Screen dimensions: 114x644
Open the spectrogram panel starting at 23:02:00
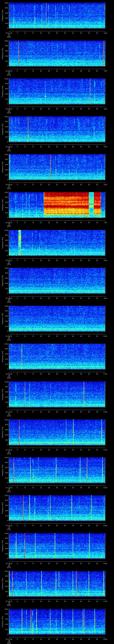point(57,54)
